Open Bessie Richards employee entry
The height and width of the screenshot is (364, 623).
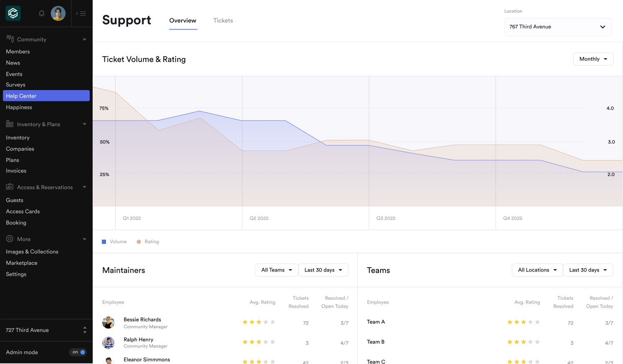[x=142, y=320]
